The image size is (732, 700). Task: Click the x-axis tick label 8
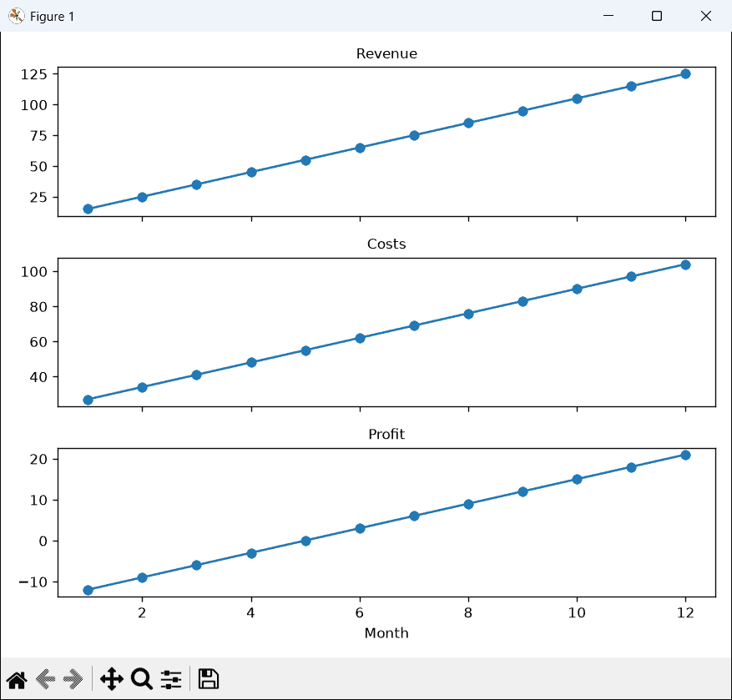coord(468,612)
